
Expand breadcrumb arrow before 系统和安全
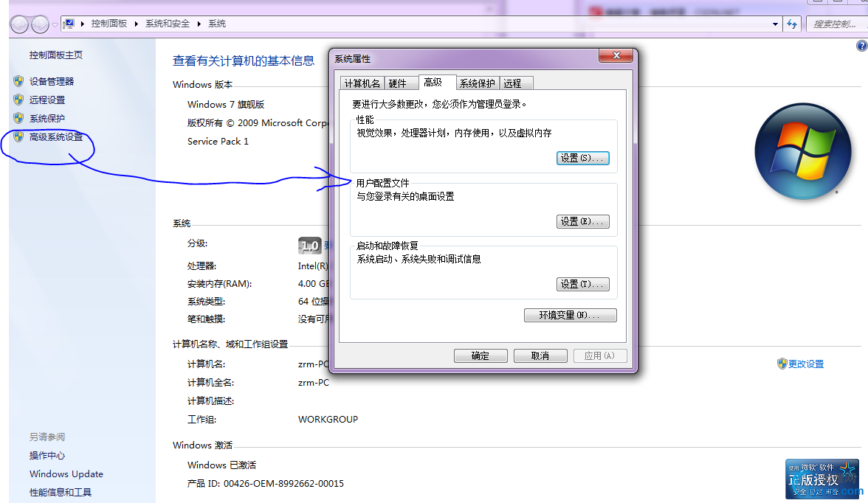pyautogui.click(x=136, y=24)
